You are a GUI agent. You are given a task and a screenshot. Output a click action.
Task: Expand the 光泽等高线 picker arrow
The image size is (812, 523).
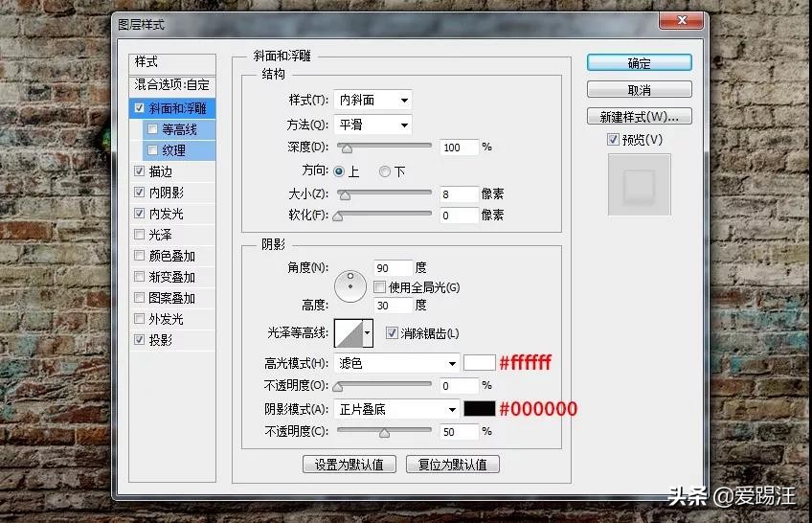[367, 333]
